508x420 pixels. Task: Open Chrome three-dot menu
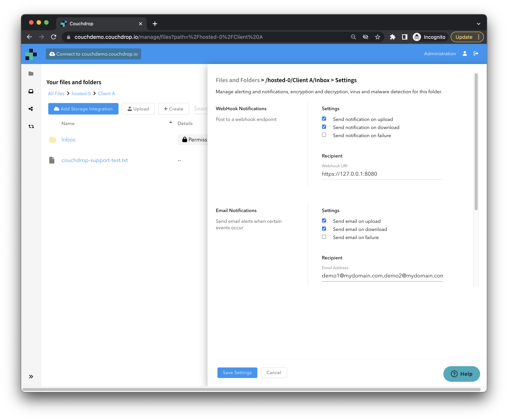coord(478,37)
